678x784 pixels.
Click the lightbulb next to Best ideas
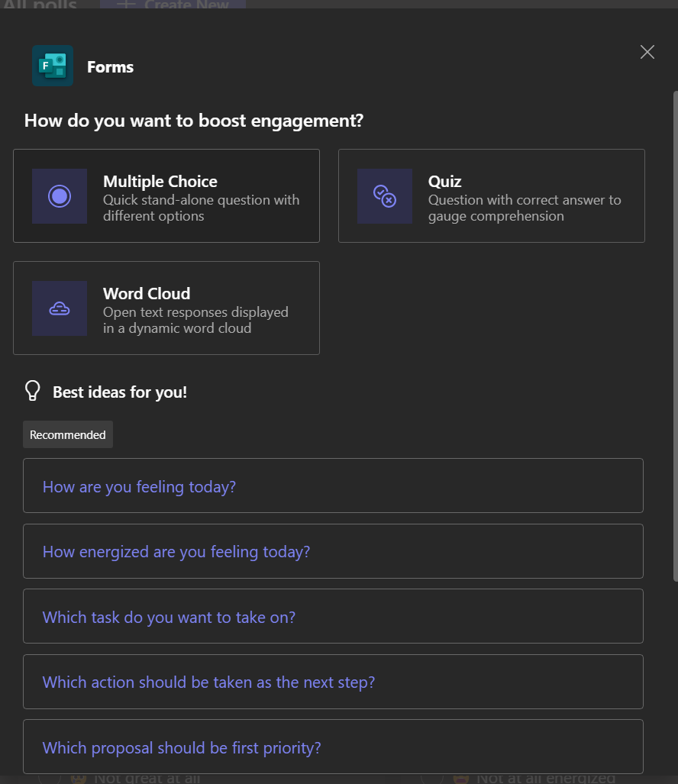click(x=32, y=390)
